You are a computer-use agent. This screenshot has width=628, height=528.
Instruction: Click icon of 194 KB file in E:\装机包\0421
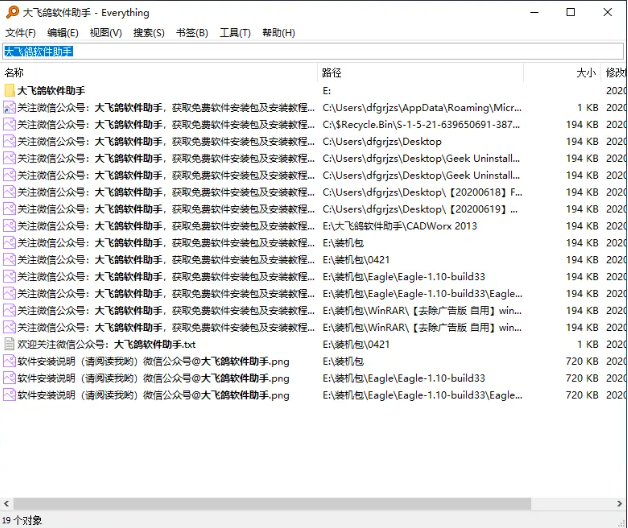click(x=9, y=260)
